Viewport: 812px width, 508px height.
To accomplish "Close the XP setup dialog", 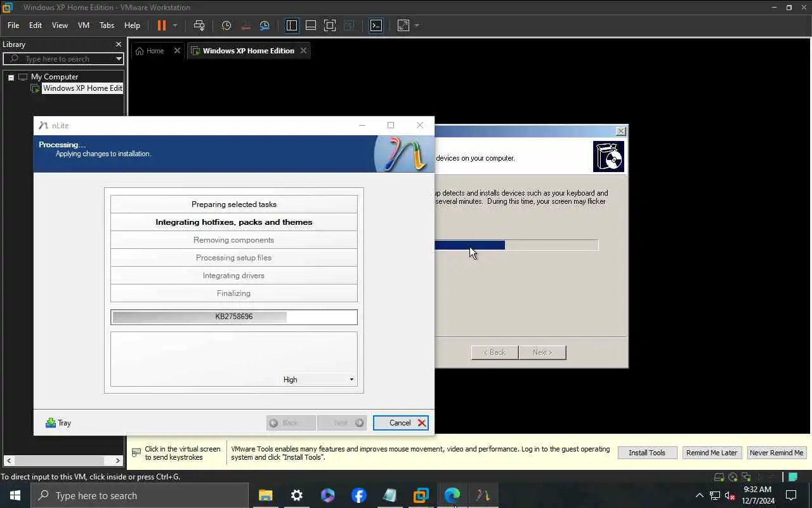I will pos(620,131).
